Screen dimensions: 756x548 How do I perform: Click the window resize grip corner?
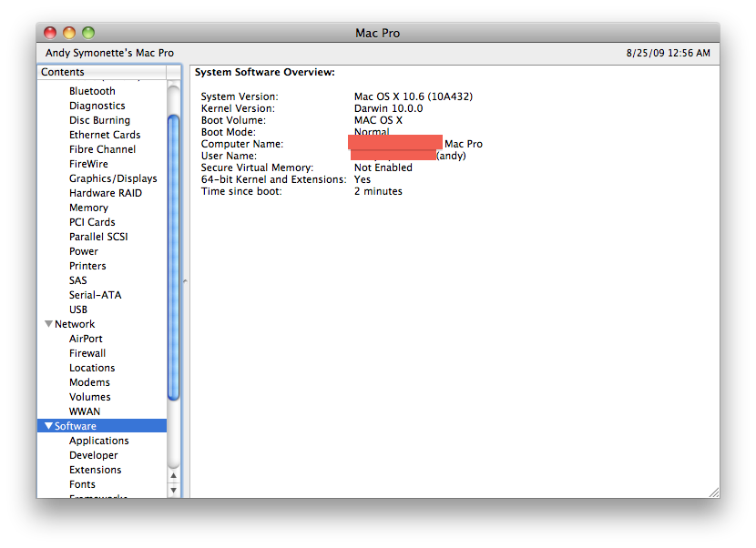714,492
